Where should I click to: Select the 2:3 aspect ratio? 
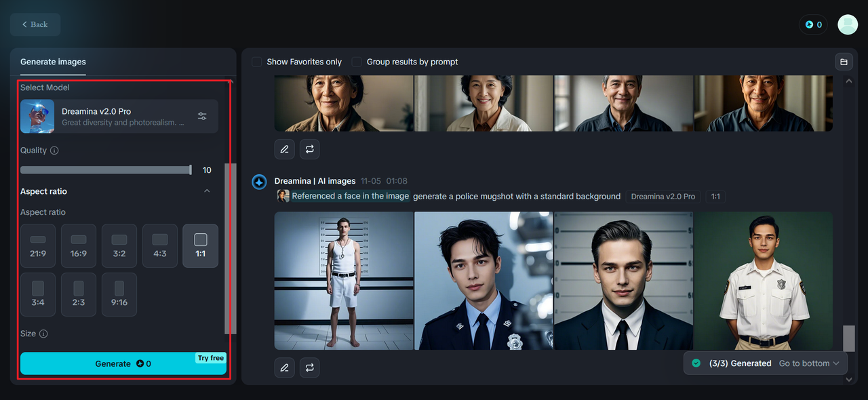pos(79,294)
